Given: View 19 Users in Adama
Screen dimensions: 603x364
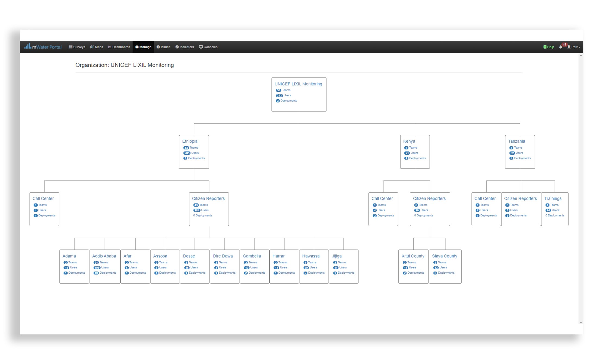Looking at the screenshot, I should click(70, 267).
